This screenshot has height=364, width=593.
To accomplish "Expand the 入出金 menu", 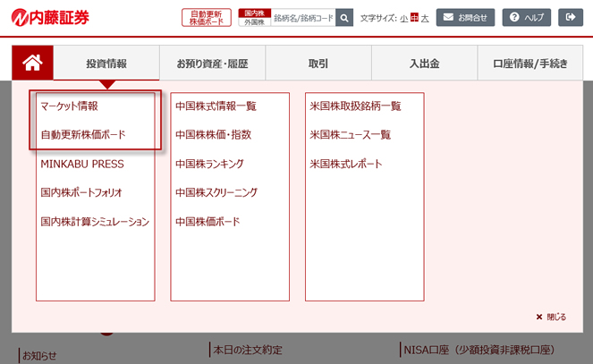I will [424, 63].
